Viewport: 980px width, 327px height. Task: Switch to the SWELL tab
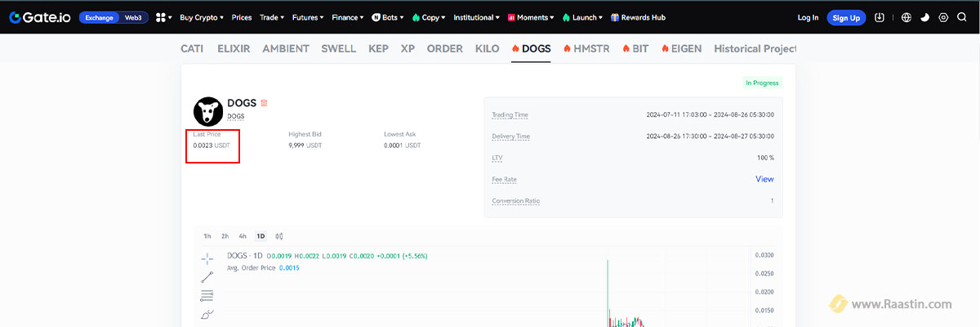click(339, 48)
